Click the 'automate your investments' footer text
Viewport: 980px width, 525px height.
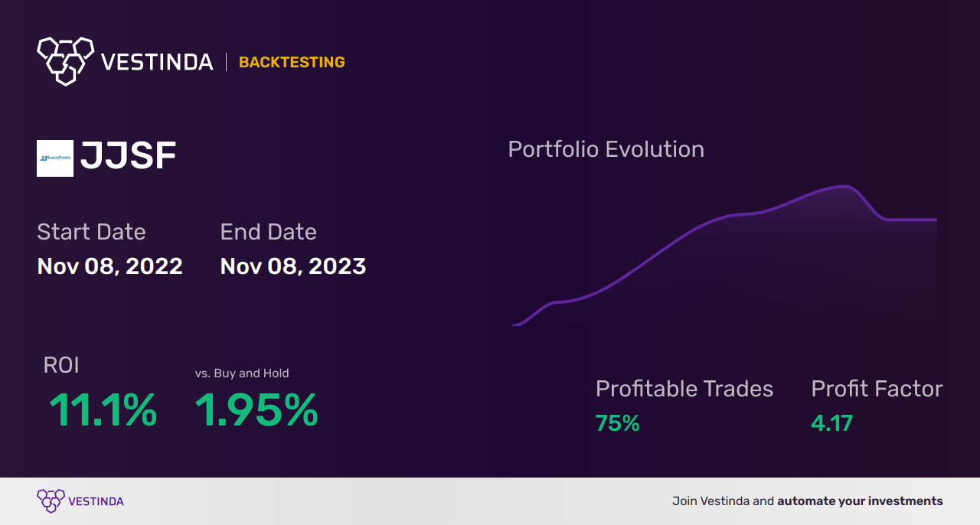tap(860, 501)
